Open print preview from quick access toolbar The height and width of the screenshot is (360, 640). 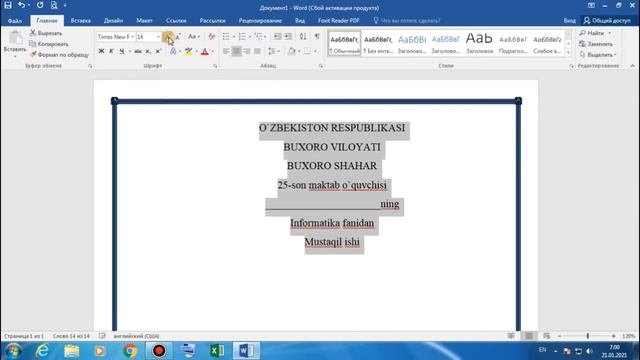(54, 5)
